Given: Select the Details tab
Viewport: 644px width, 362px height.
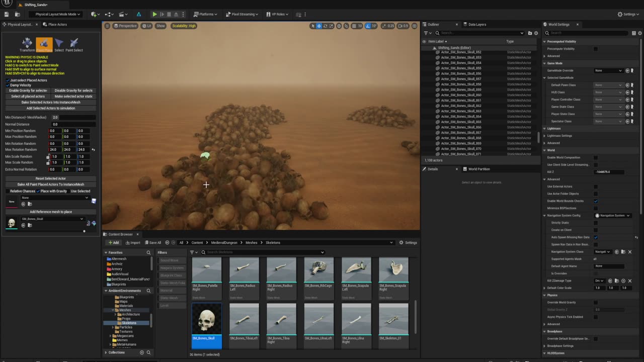Looking at the screenshot, I should [x=433, y=169].
